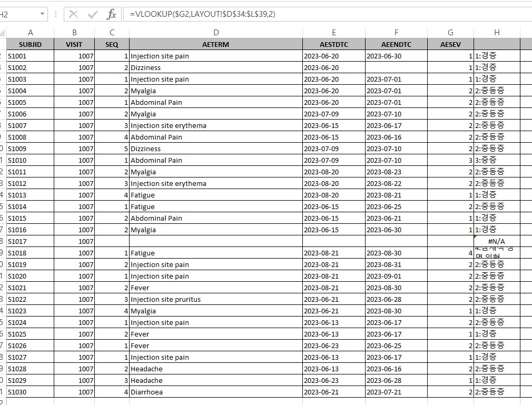The width and height of the screenshot is (532, 405).
Task: Click the 2023-08-31 end date cell
Action: (x=396, y=264)
